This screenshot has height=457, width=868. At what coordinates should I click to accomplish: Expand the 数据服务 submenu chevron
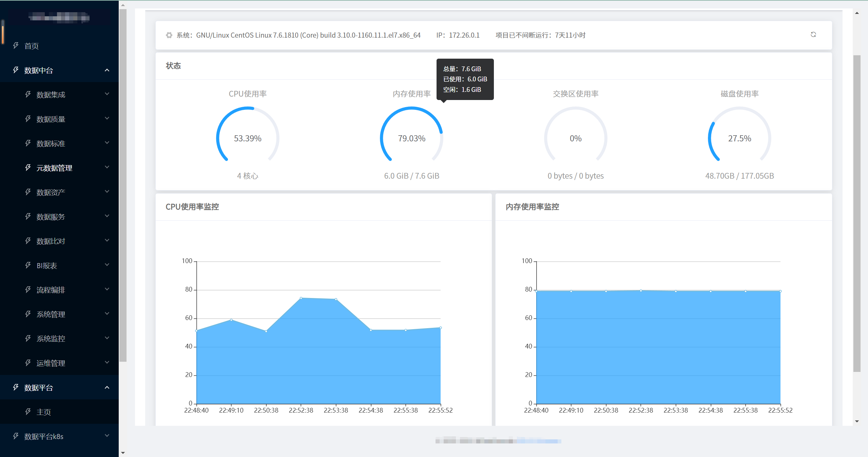click(x=107, y=216)
